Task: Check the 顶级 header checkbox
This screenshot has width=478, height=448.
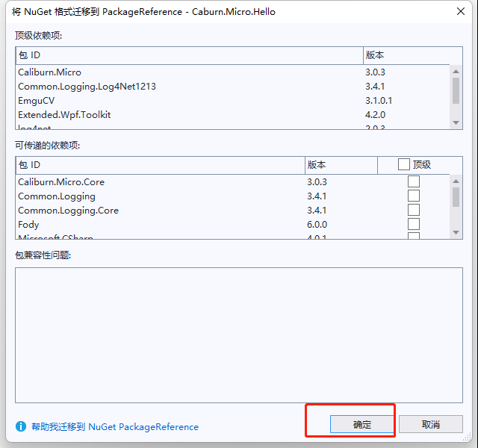Action: [x=403, y=164]
